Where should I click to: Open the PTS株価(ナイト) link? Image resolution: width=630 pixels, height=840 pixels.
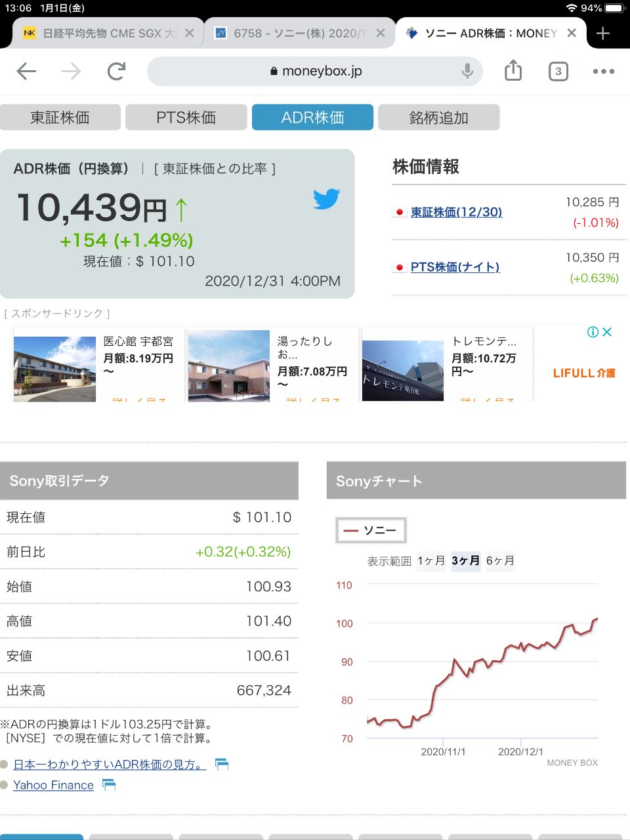(x=455, y=267)
